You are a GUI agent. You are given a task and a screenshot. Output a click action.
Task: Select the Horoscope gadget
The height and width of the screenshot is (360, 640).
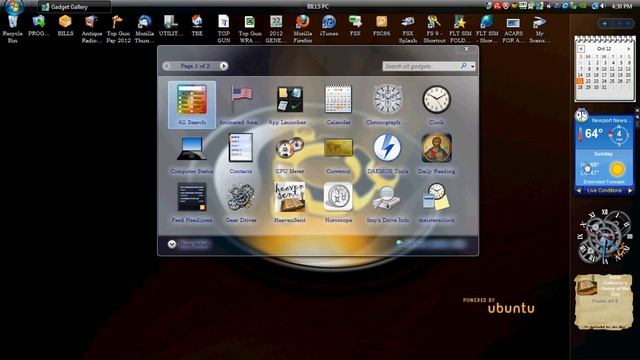pyautogui.click(x=338, y=202)
